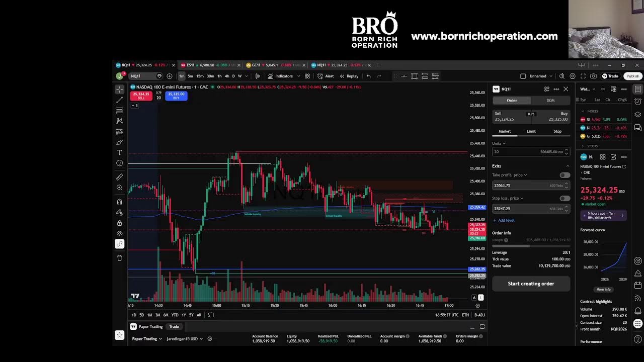
Task: Open the GC1! browser tab
Action: (276, 65)
